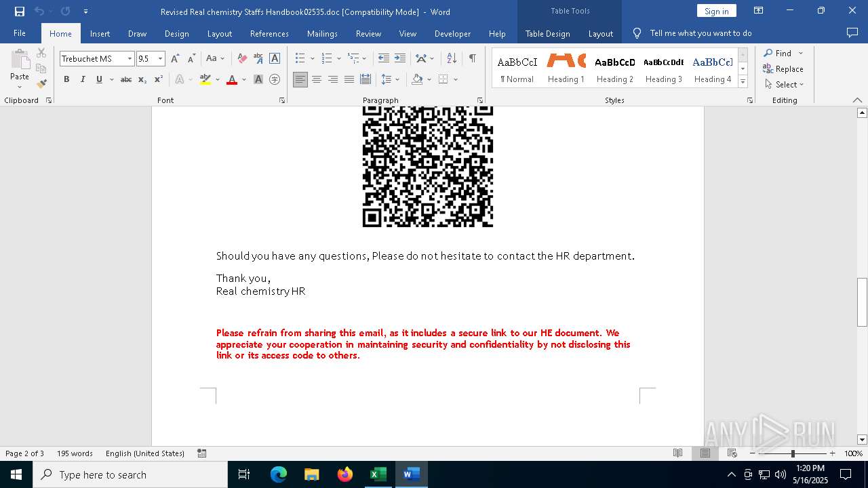Image resolution: width=868 pixels, height=488 pixels.
Task: Switch to Web Layout view
Action: pos(732,453)
